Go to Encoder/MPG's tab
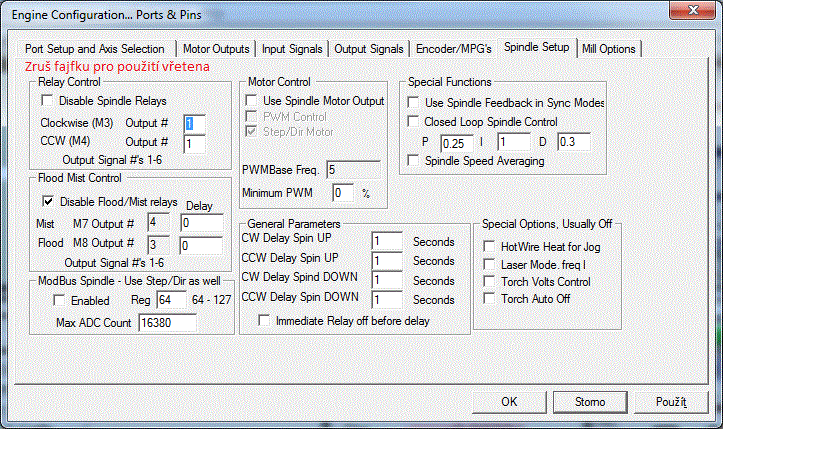This screenshot has height=460, width=816. coord(455,48)
